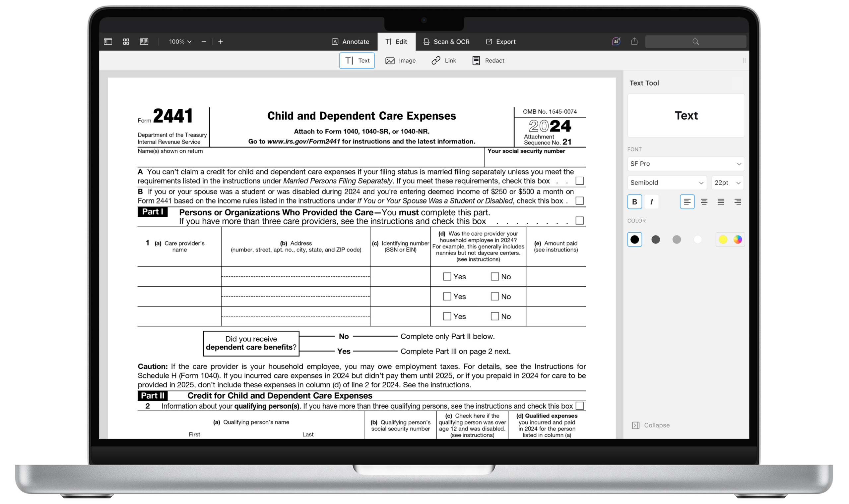This screenshot has height=504, width=849.
Task: Open the multicolor custom color picker
Action: click(x=738, y=240)
